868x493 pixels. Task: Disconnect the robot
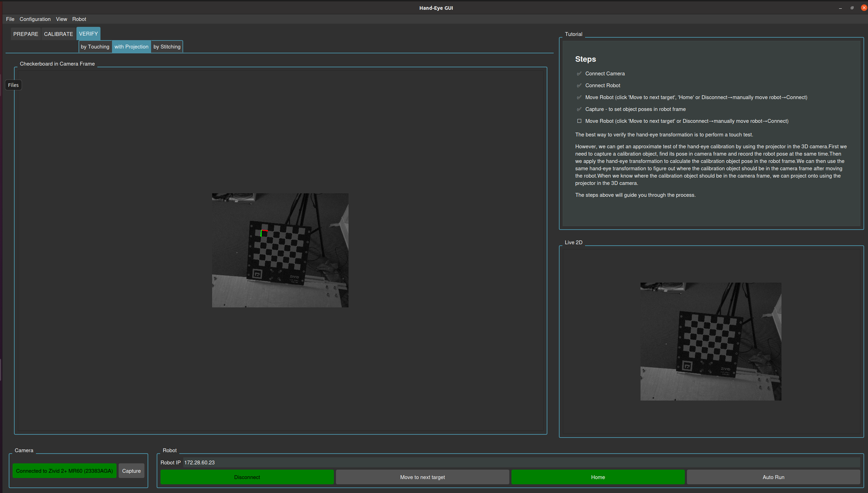247,477
